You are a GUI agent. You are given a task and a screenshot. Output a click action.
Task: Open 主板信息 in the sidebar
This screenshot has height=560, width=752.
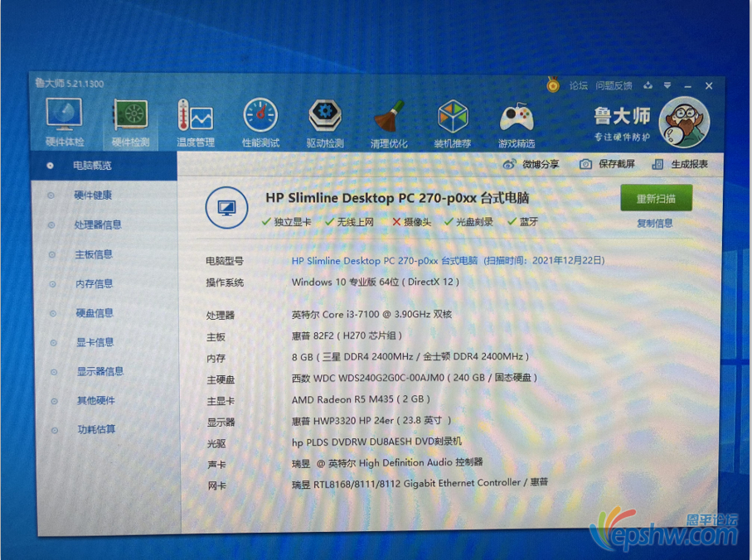click(94, 254)
